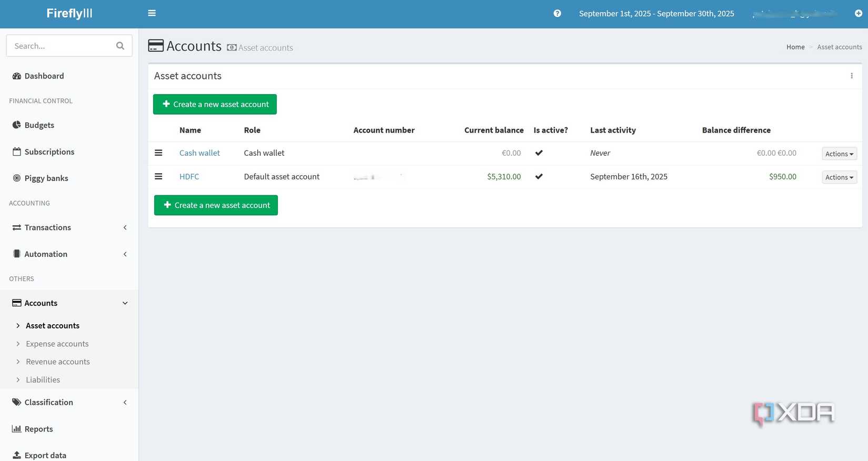Click the $5,310.00 balance for HDFC

[x=504, y=177]
